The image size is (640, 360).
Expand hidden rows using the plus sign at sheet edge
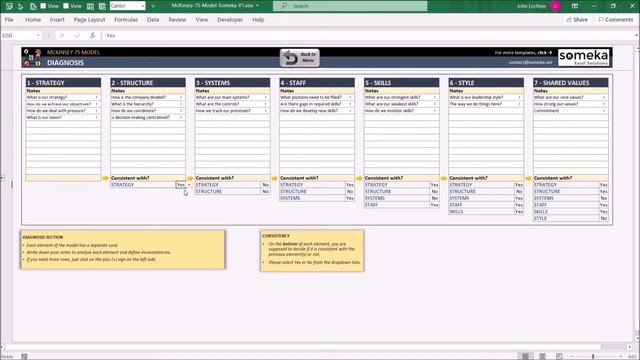tap(2, 178)
